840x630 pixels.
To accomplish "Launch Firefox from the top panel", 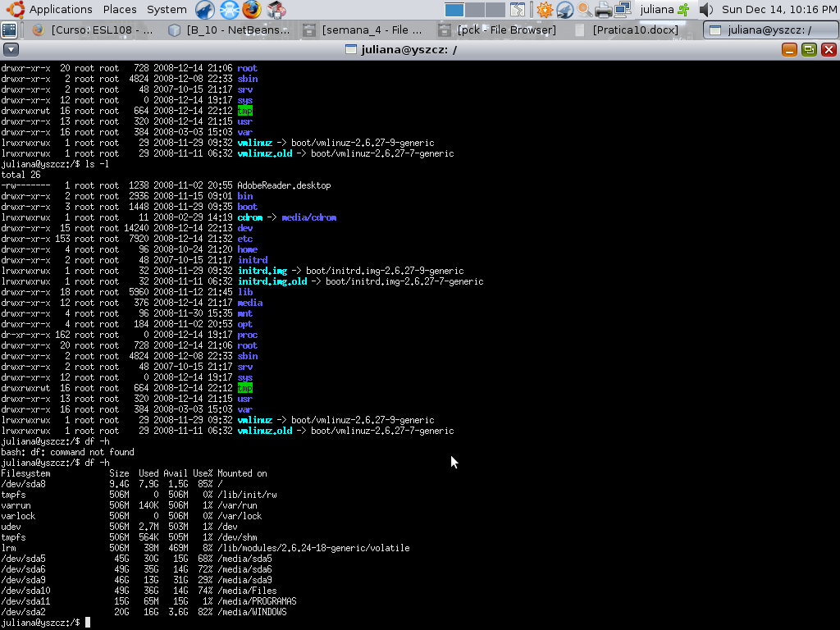I will click(252, 9).
